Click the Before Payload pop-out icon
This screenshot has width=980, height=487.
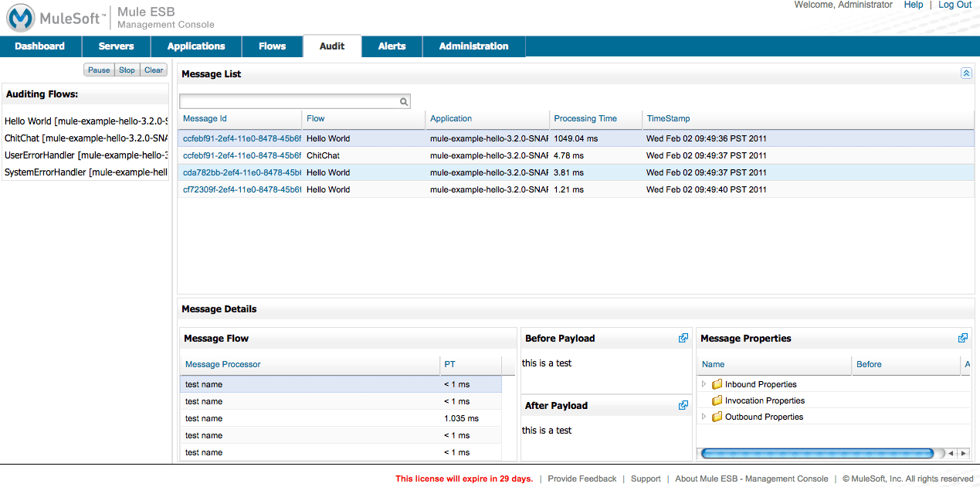[x=683, y=338]
